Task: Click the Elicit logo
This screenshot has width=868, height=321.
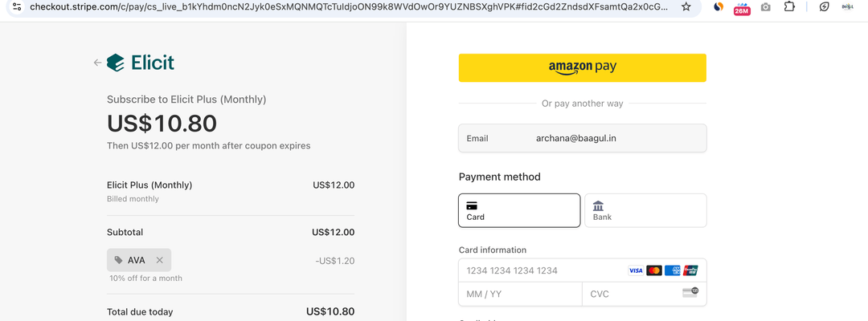Action: coord(141,63)
